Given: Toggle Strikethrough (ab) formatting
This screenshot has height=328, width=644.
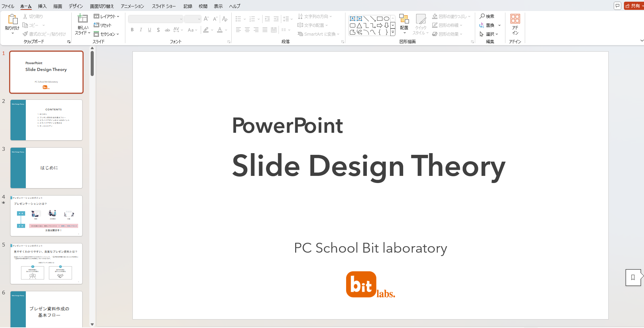Looking at the screenshot, I should pyautogui.click(x=167, y=30).
